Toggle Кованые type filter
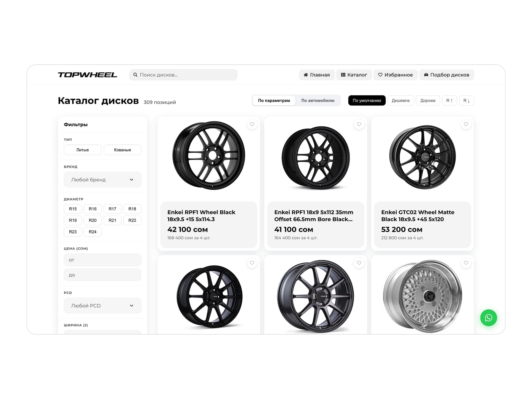Screen dimensions: 532x399 point(122,150)
